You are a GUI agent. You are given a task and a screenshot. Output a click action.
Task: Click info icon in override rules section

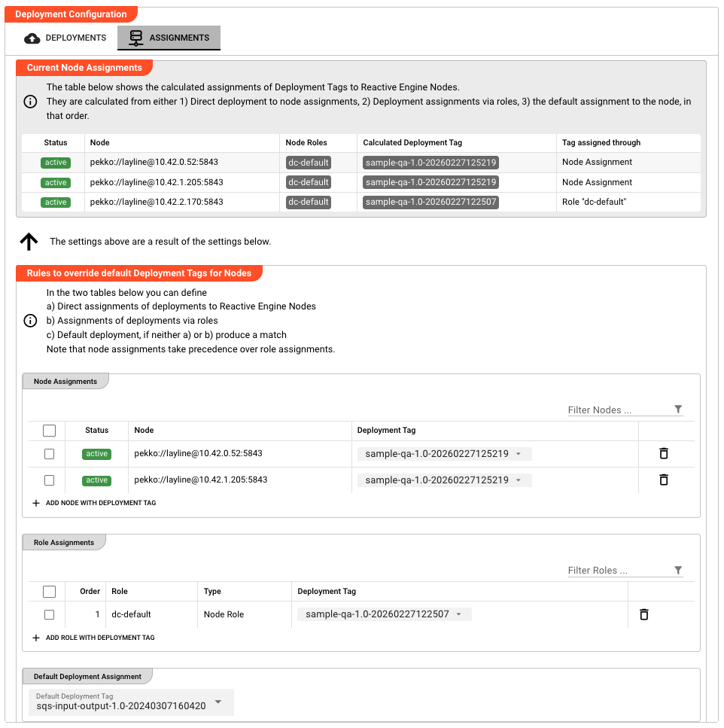pyautogui.click(x=31, y=321)
